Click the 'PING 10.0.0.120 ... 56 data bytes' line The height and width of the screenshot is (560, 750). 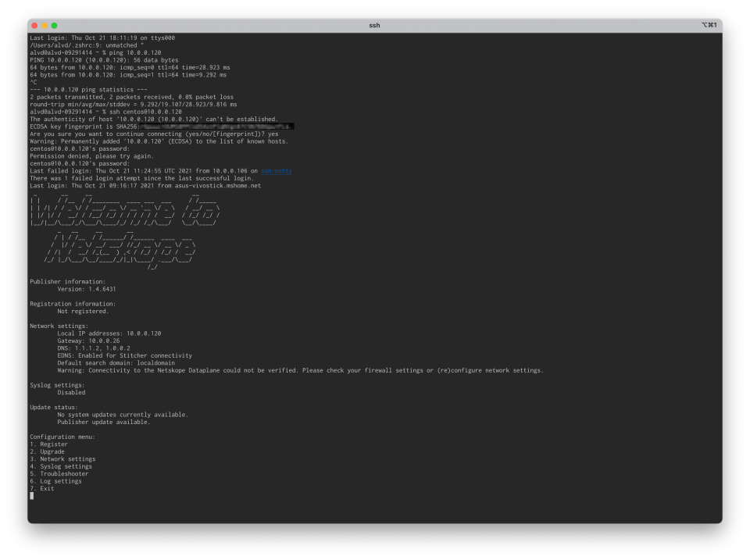104,60
